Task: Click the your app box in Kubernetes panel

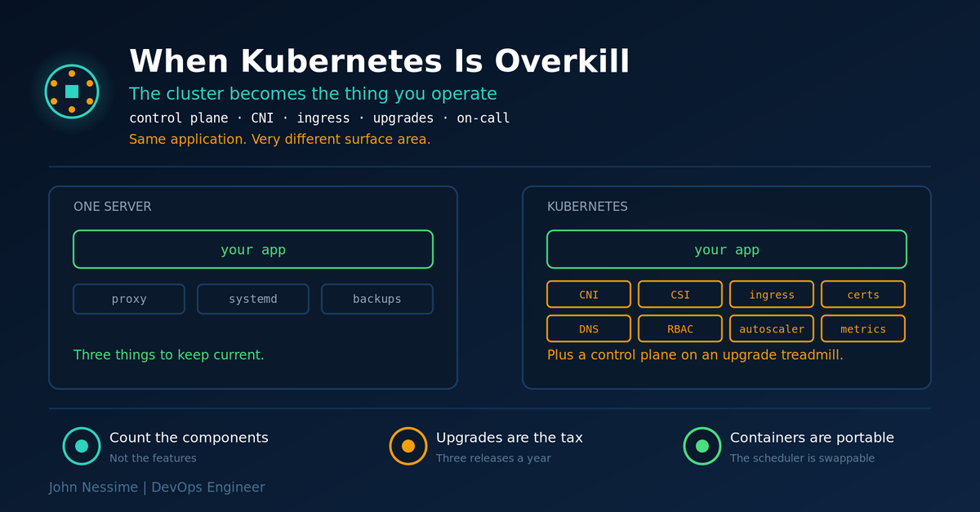Action: click(727, 249)
